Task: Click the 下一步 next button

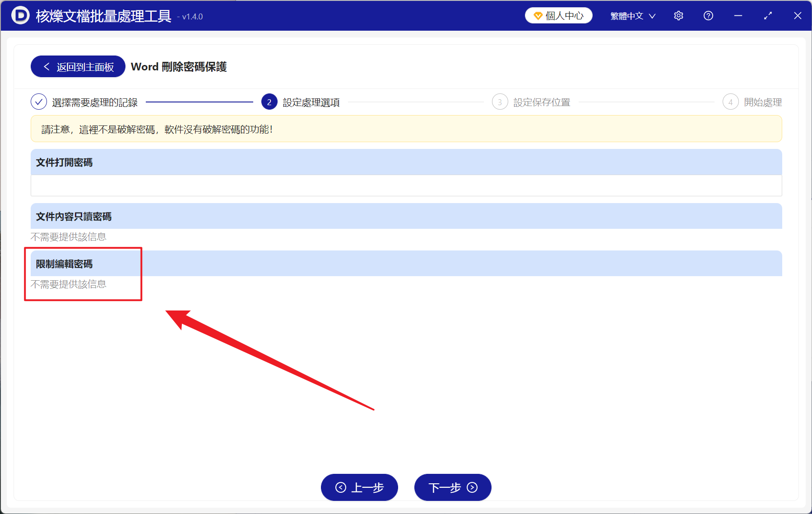Action: point(453,487)
